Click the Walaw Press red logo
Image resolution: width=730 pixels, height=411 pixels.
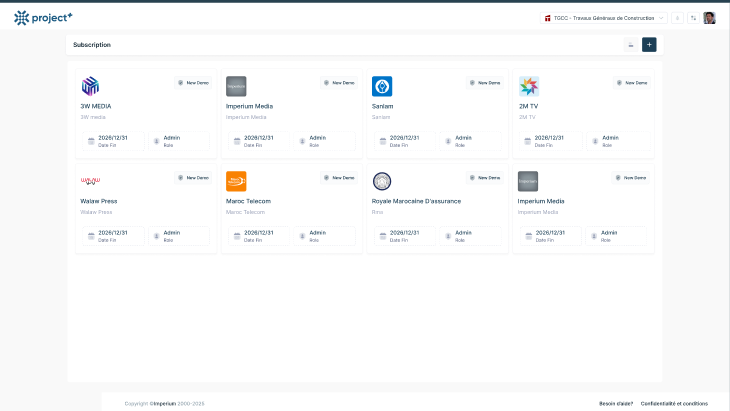tap(90, 181)
